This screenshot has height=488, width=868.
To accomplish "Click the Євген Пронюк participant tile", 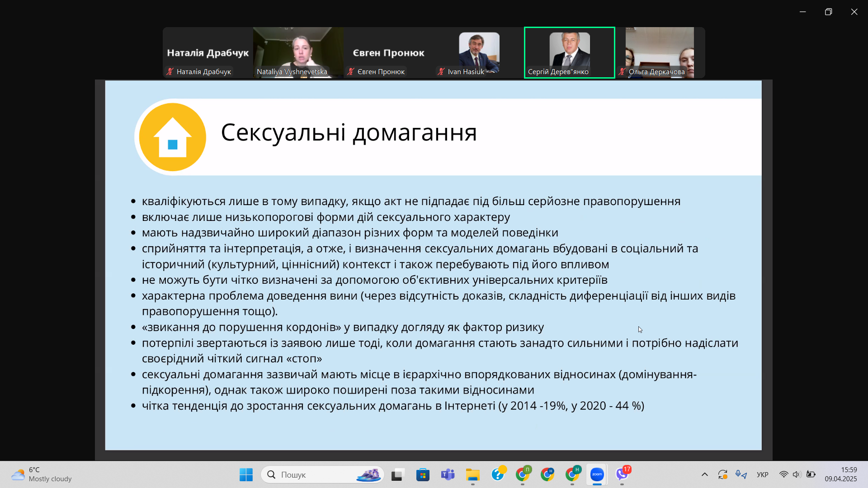I will 388,52.
